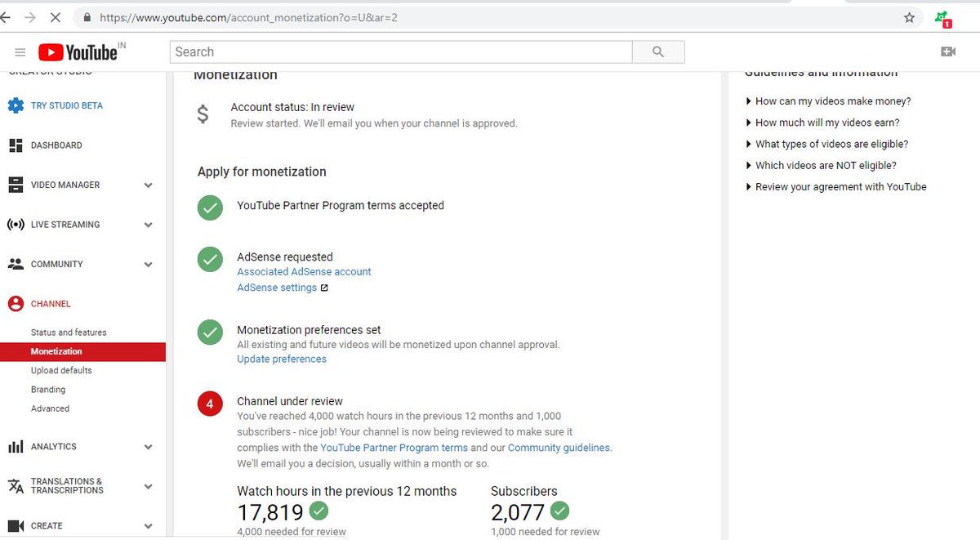This screenshot has height=540, width=980.
Task: Click the Try Studio Beta gear icon
Action: click(x=16, y=105)
